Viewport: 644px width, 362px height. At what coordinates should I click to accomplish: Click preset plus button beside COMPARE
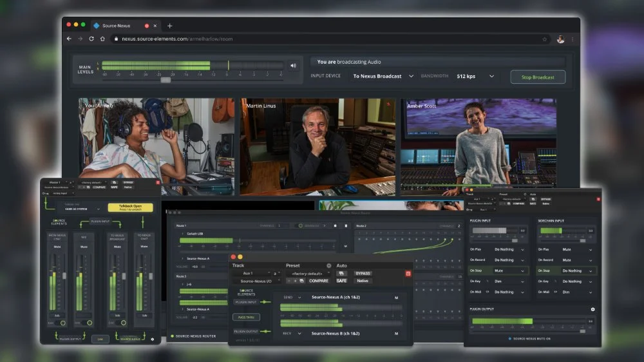point(295,281)
